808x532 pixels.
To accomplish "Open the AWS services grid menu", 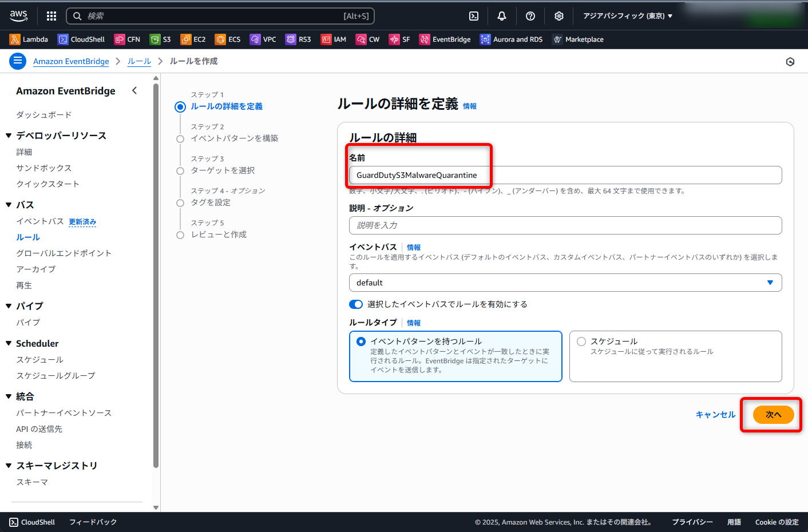I will (x=52, y=16).
